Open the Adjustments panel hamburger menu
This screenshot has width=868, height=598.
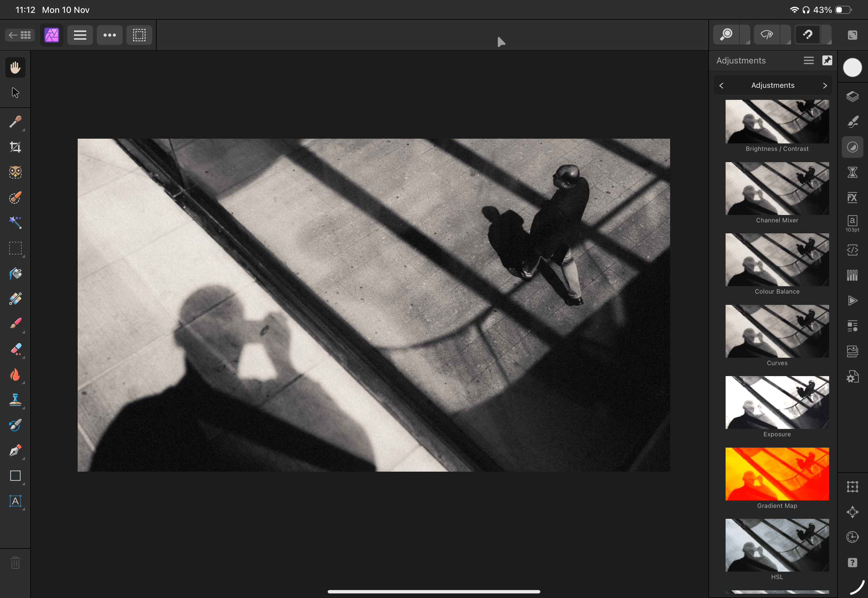[x=808, y=60]
